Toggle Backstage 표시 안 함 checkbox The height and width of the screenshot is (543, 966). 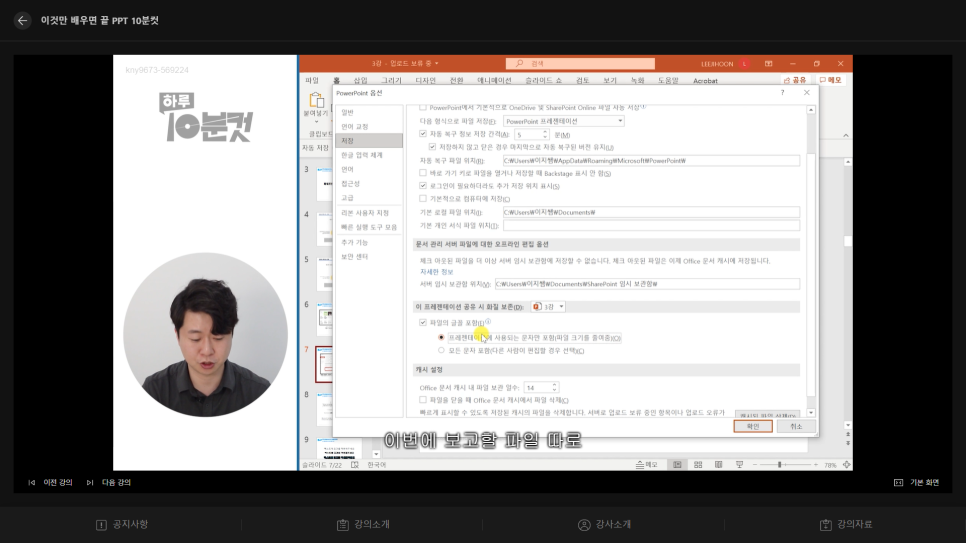[x=423, y=173]
